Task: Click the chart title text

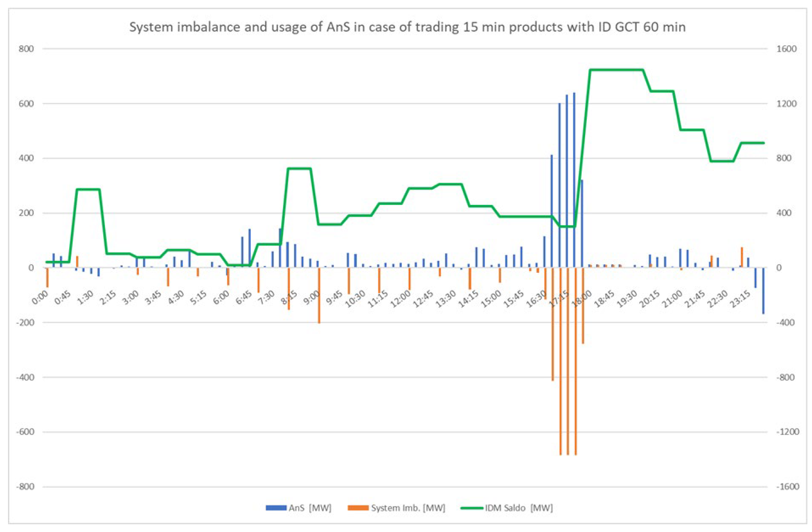Action: (407, 27)
